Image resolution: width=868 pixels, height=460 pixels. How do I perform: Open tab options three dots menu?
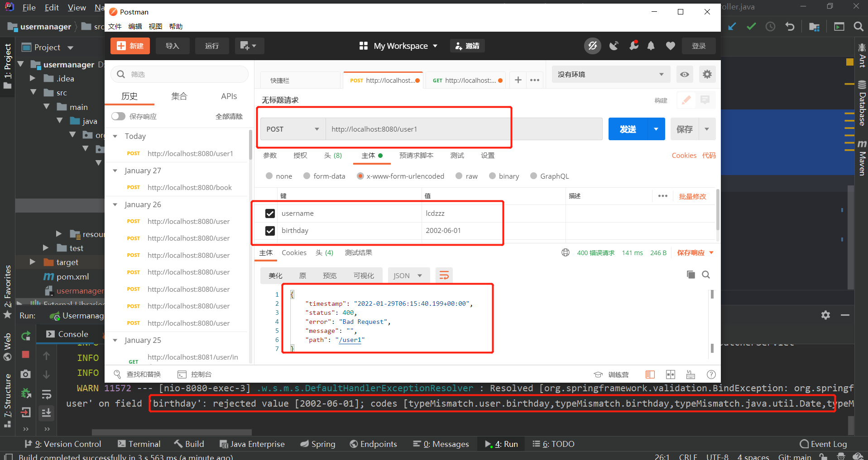pos(535,80)
